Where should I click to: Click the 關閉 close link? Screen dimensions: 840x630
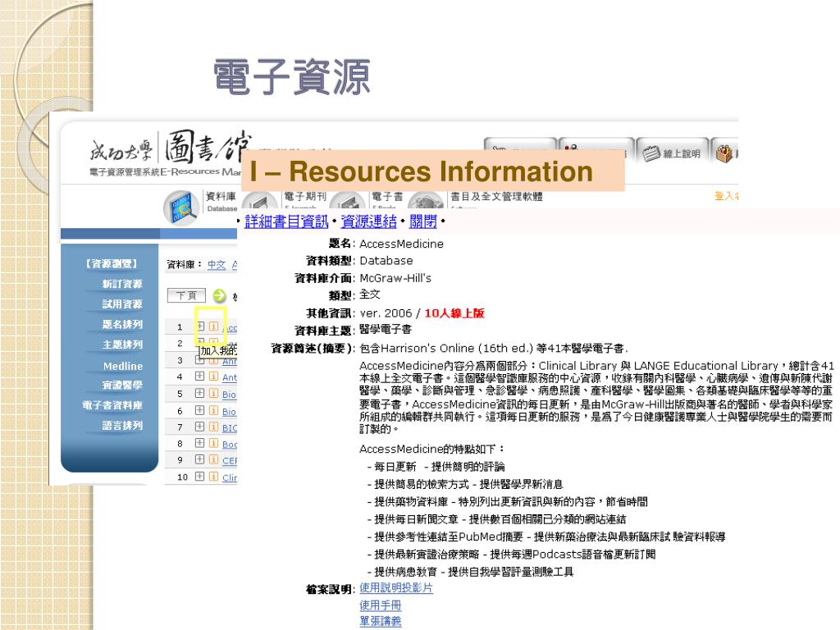point(423,221)
